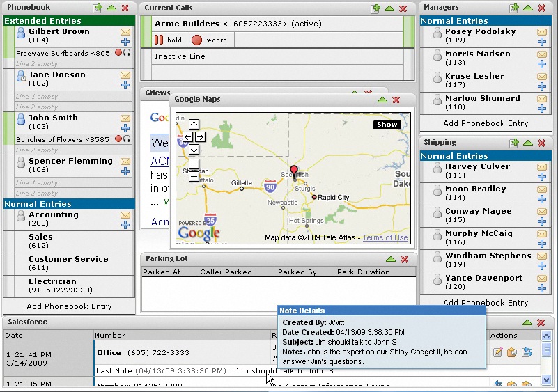Click Show button on the map
558x392 pixels.
tap(387, 124)
